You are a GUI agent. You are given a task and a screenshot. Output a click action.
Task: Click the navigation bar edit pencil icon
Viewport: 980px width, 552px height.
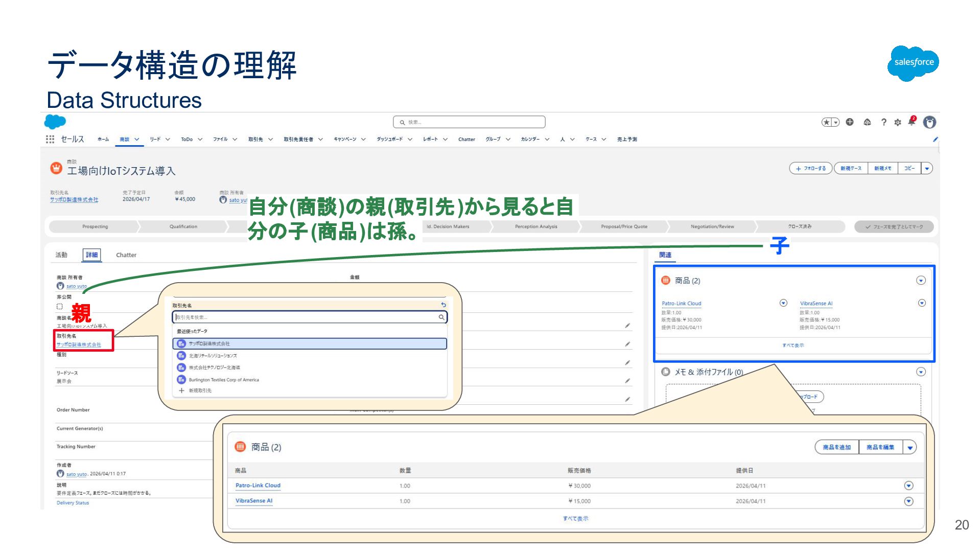pyautogui.click(x=936, y=139)
